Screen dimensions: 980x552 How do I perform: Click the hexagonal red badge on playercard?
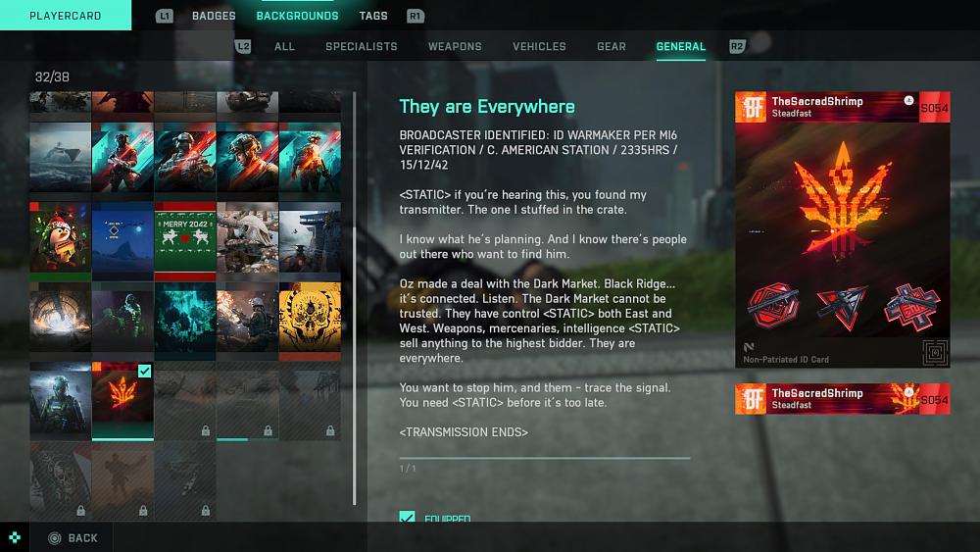click(x=774, y=306)
